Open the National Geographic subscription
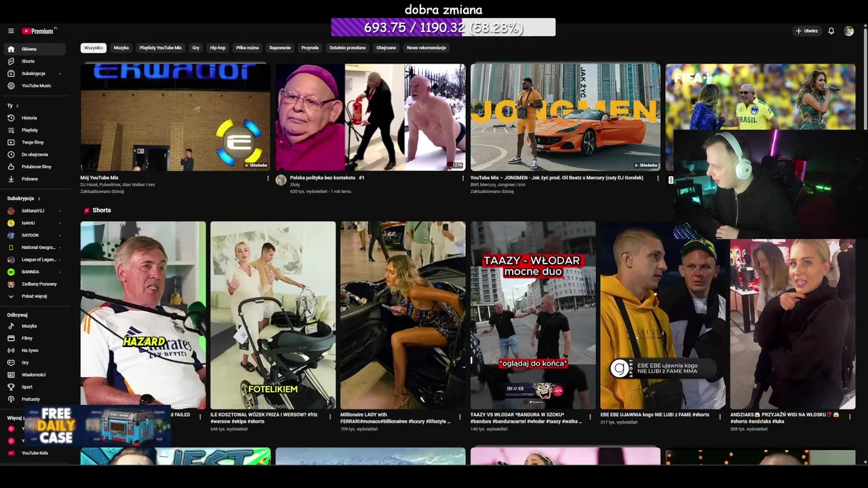Viewport: 868px width, 488px height. [x=35, y=247]
